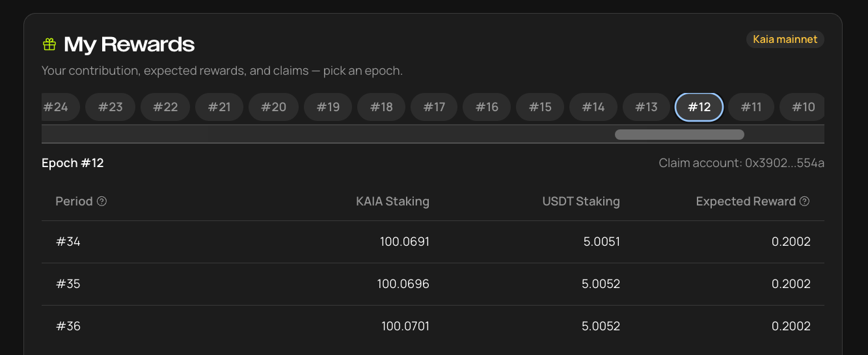Switch to epoch #21
The width and height of the screenshot is (868, 355).
219,107
